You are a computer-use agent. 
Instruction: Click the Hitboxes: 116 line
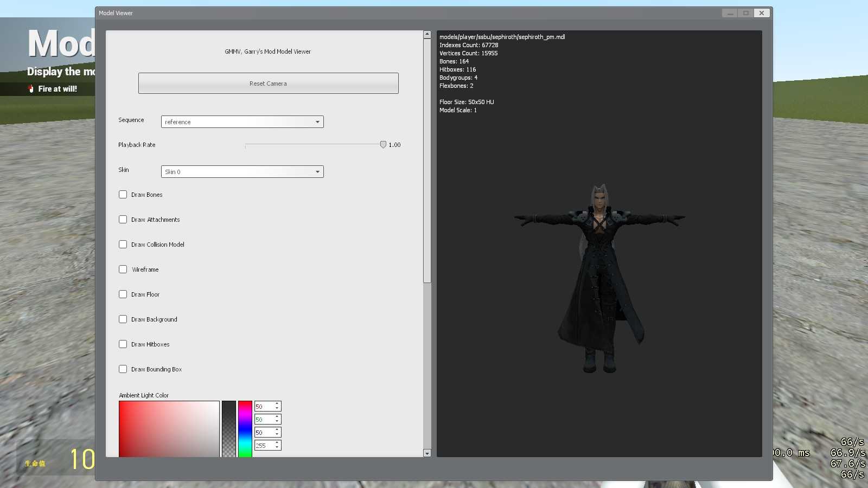click(x=457, y=69)
